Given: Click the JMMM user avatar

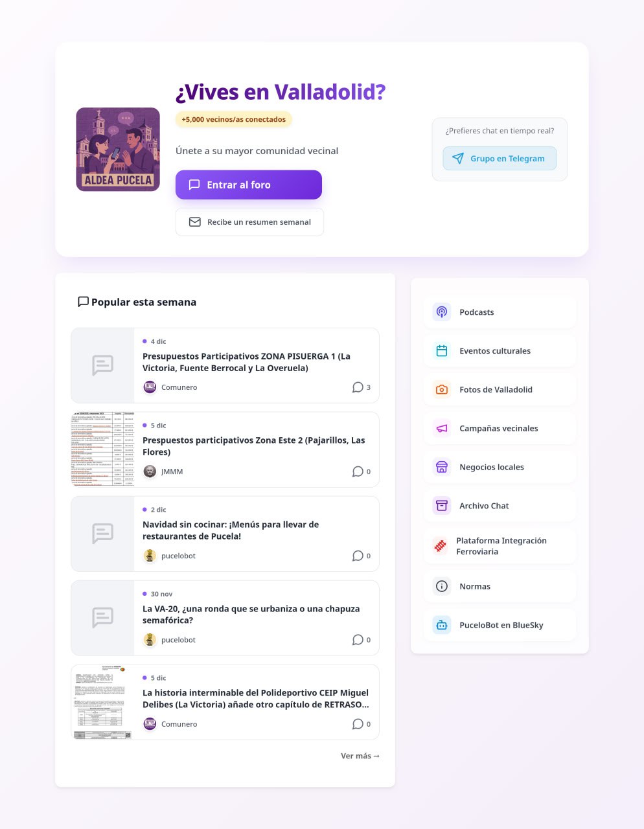Looking at the screenshot, I should point(150,471).
